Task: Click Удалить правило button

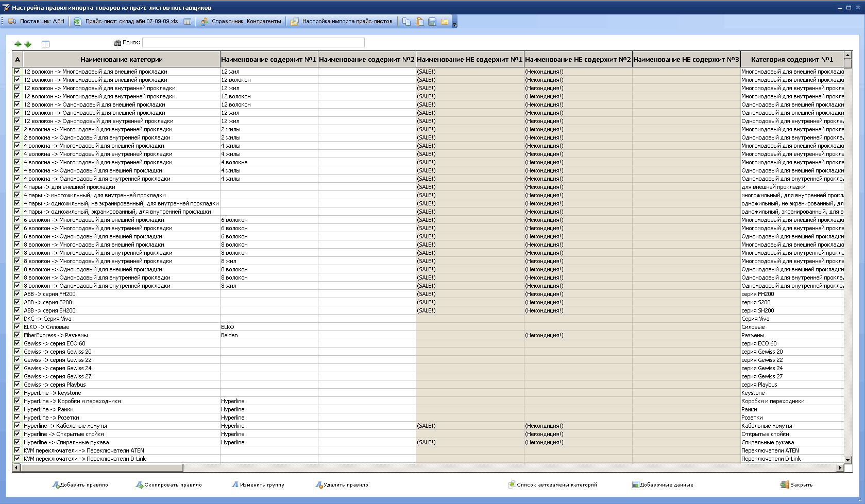Action: pyautogui.click(x=342, y=484)
